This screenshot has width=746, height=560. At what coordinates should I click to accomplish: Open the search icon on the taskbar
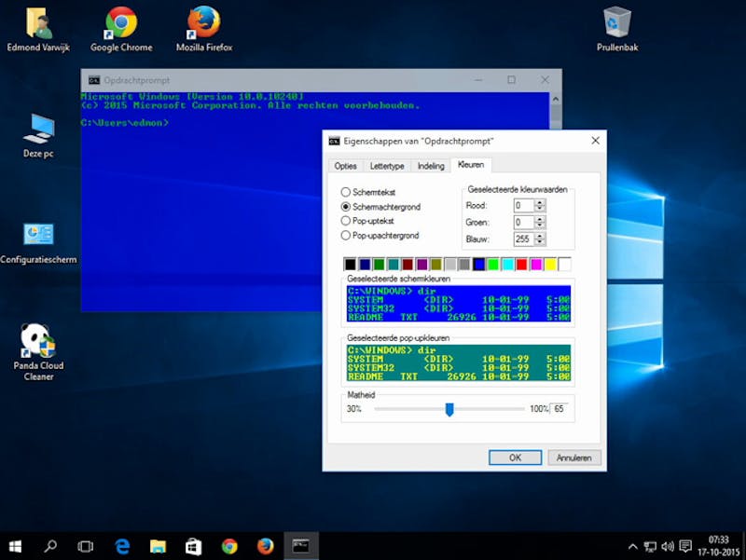(50, 547)
